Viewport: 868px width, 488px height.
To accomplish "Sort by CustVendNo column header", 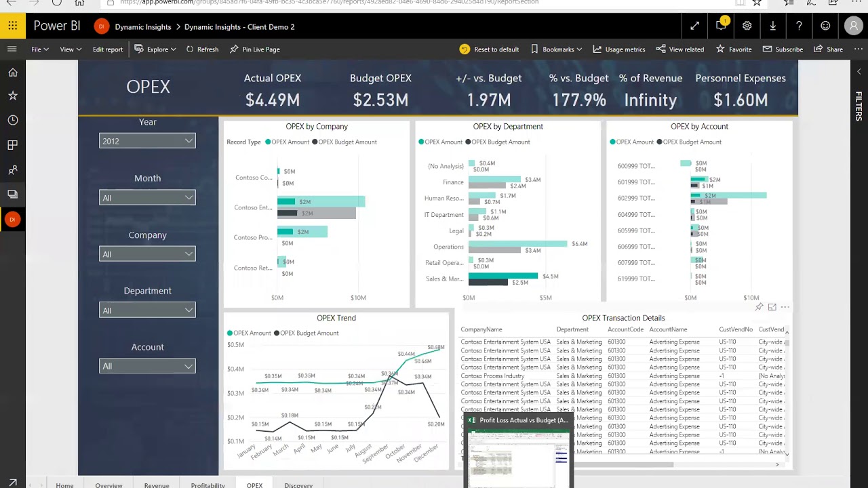I will point(736,329).
